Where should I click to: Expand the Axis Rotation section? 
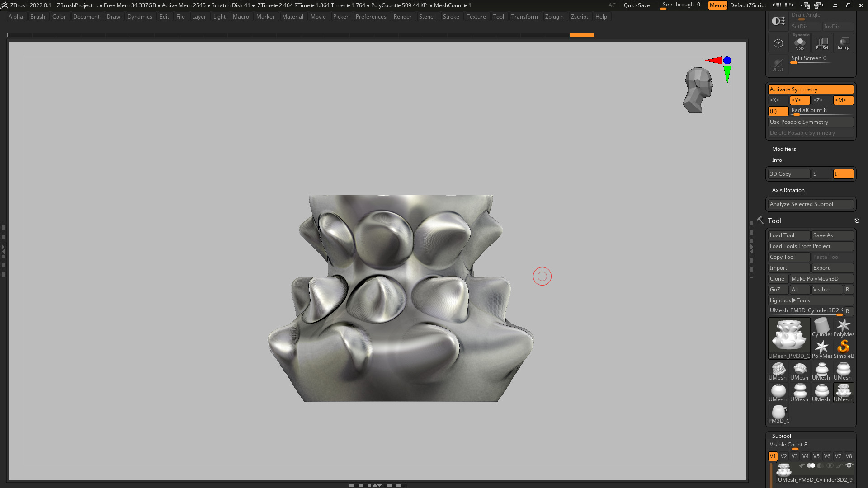point(788,190)
